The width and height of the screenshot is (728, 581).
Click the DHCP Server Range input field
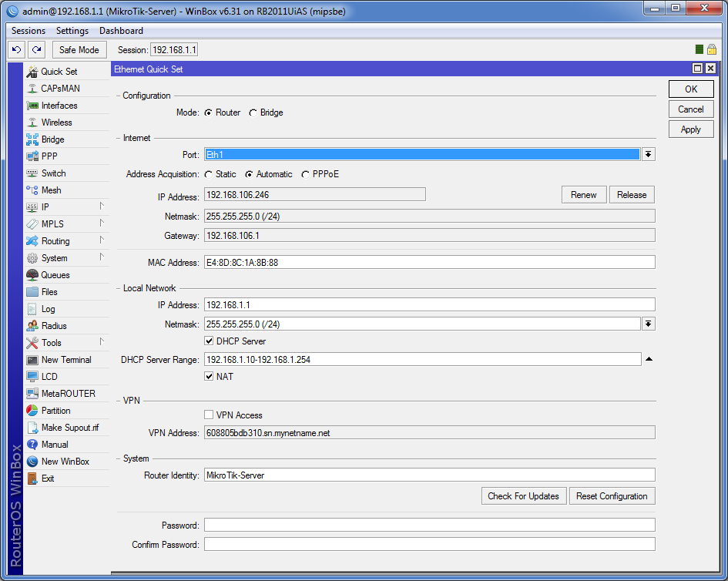click(x=422, y=359)
